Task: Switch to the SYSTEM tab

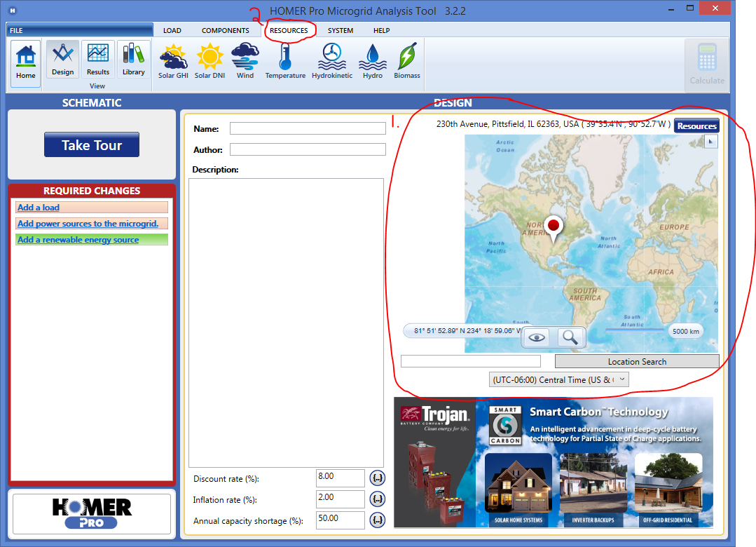Action: (x=341, y=31)
